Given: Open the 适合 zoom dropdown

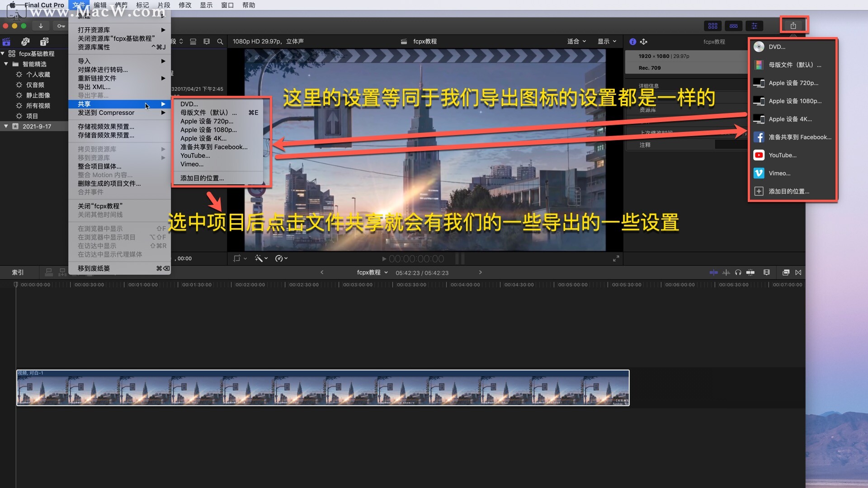Looking at the screenshot, I should coord(576,41).
